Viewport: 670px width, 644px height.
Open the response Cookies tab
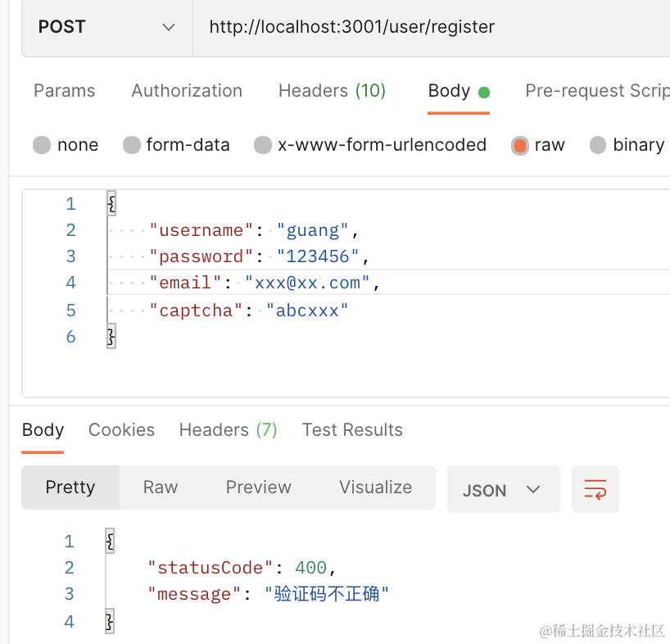[121, 430]
